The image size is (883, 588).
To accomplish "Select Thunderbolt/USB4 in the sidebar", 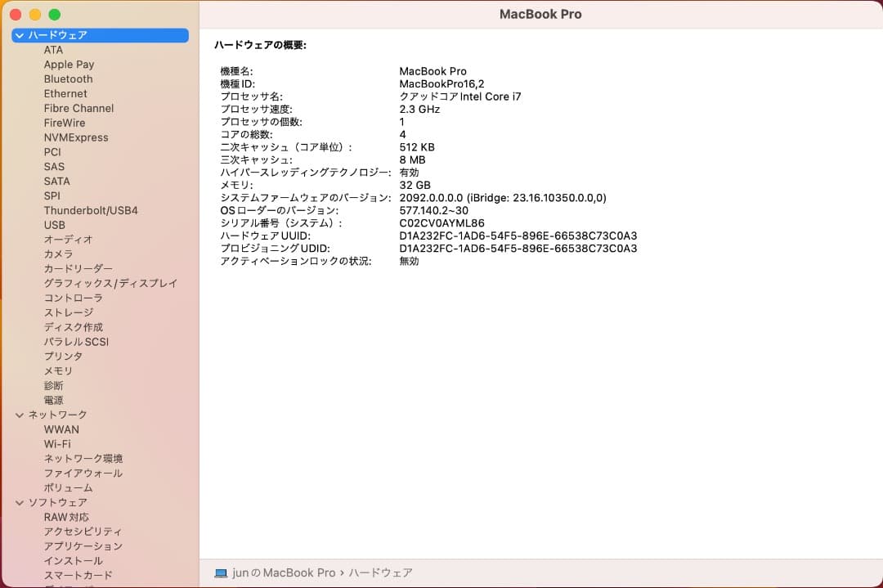I will pos(91,210).
